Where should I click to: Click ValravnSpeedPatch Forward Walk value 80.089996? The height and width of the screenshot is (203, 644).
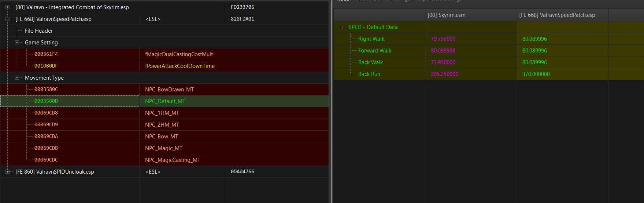pos(534,51)
